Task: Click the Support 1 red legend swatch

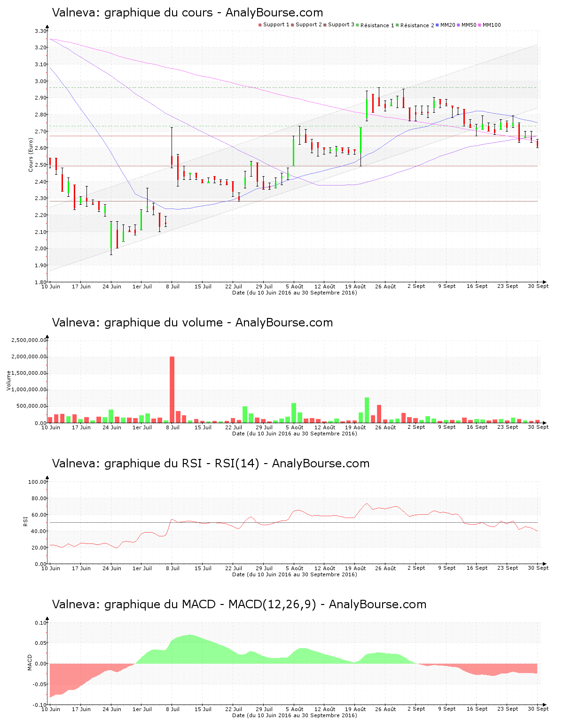Action: pyautogui.click(x=260, y=25)
